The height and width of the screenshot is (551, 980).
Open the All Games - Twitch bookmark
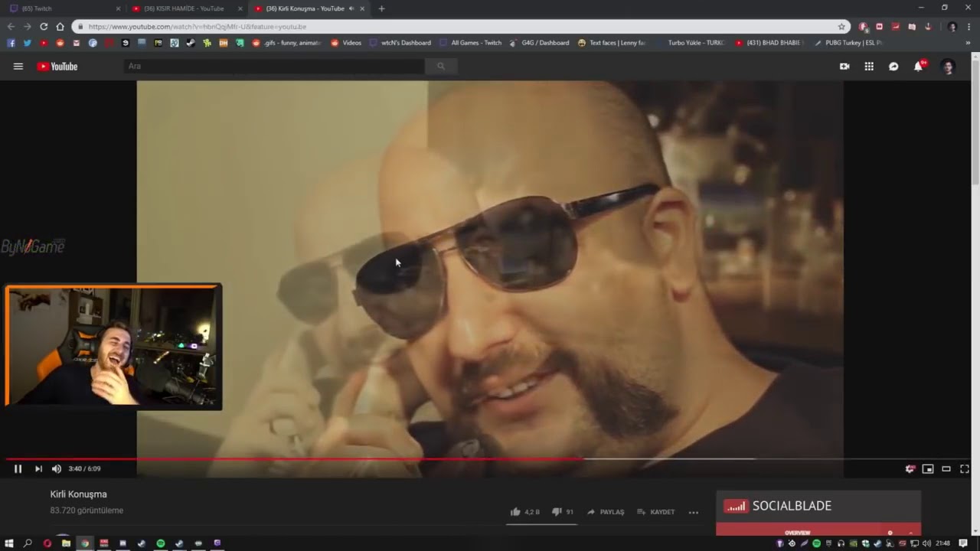471,43
